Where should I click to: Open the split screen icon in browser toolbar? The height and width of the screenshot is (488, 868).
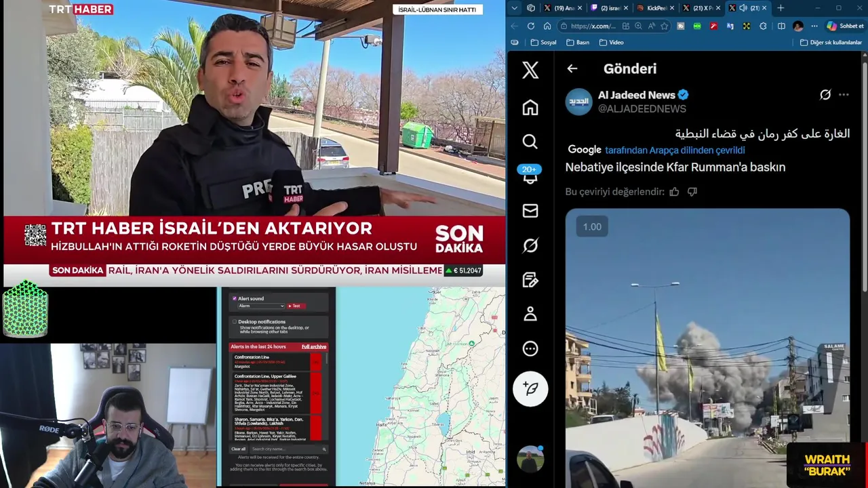click(781, 26)
